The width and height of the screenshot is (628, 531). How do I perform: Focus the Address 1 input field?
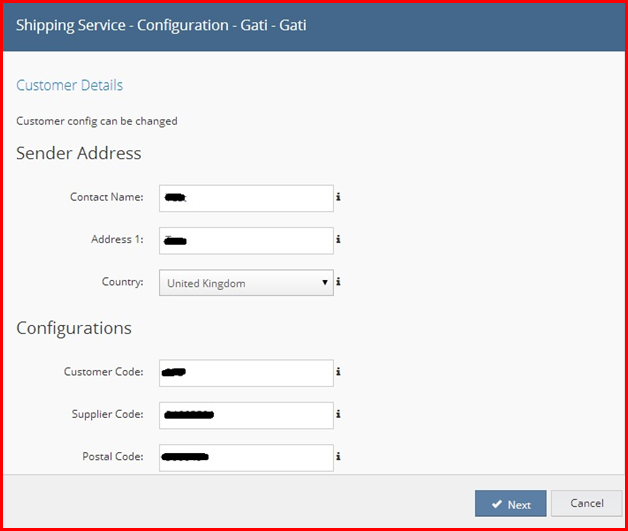(x=246, y=241)
